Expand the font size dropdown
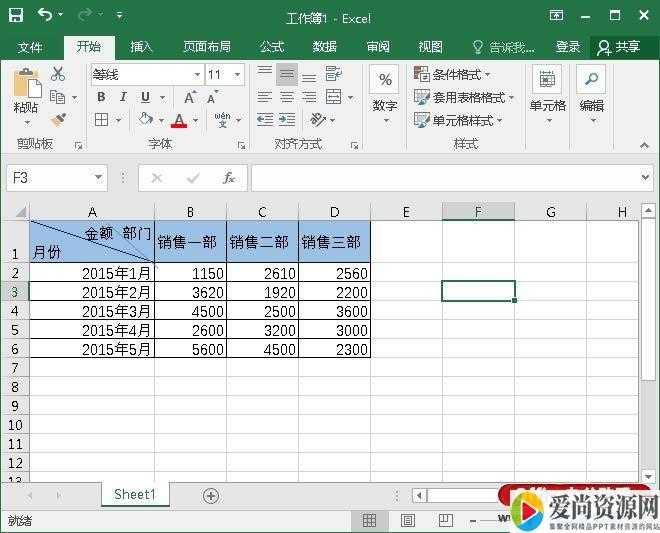The width and height of the screenshot is (660, 533). click(237, 74)
